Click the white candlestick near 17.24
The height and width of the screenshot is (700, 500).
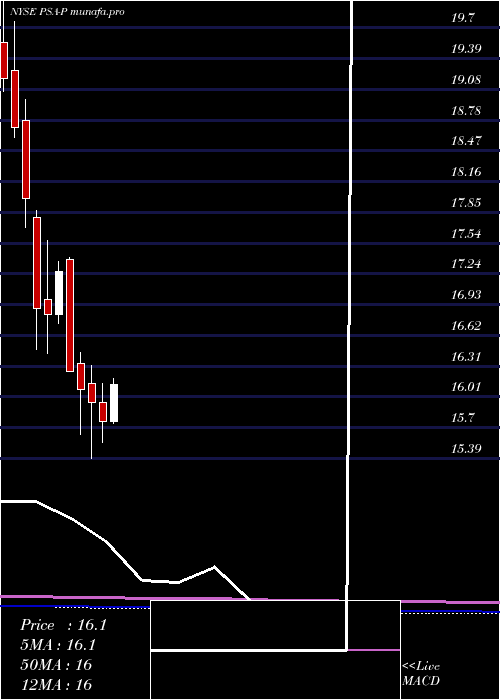(x=59, y=293)
